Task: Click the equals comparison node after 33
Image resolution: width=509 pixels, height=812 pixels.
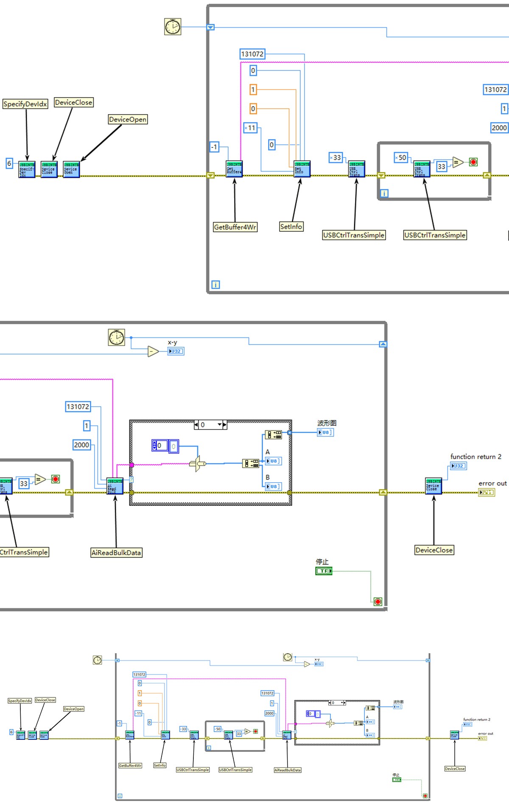Action: (458, 162)
